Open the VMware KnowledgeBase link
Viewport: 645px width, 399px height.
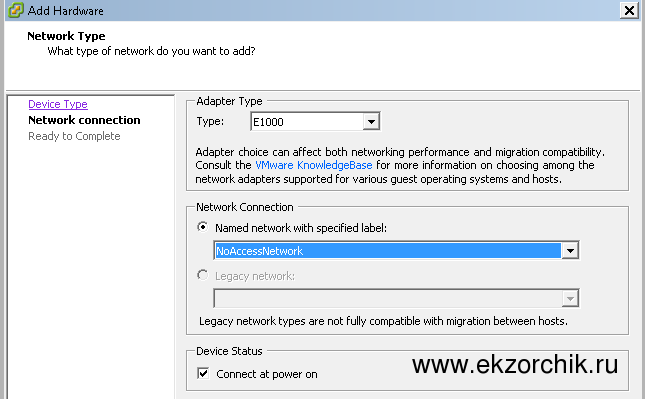tap(314, 165)
